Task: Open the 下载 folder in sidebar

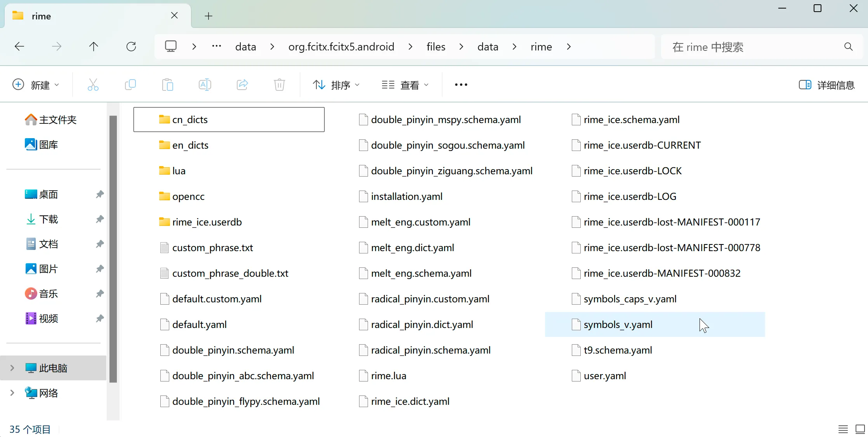Action: [x=48, y=219]
